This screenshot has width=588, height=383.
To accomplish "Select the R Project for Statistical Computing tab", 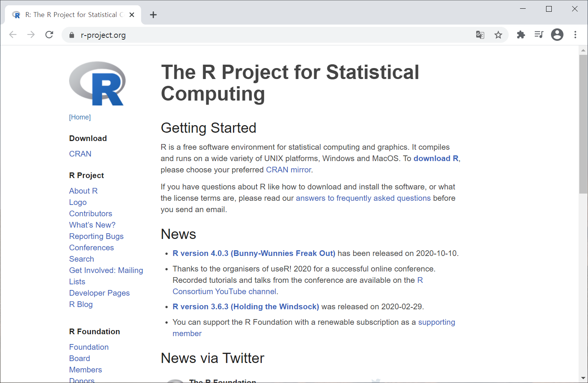I will point(74,15).
